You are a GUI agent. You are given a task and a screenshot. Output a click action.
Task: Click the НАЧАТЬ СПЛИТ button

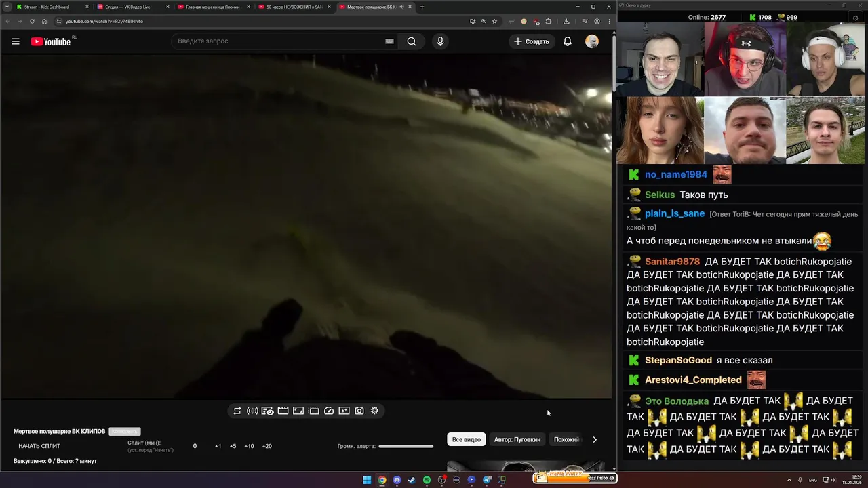point(39,446)
